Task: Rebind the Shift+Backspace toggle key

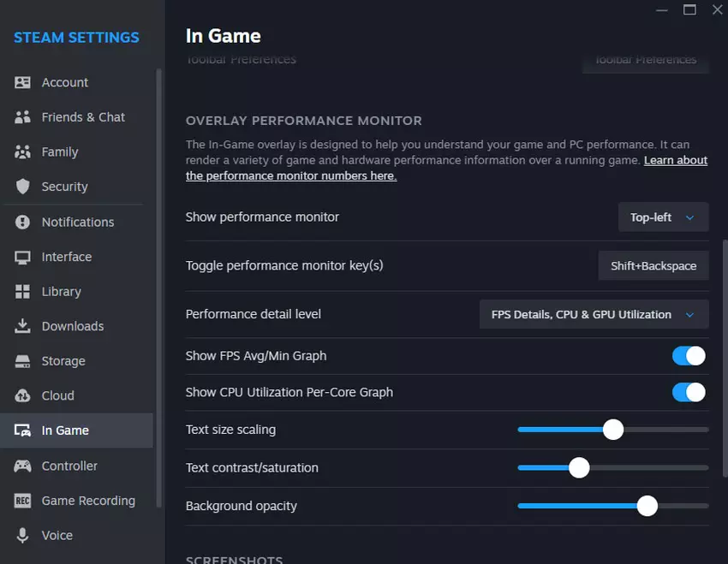Action: [x=653, y=265]
